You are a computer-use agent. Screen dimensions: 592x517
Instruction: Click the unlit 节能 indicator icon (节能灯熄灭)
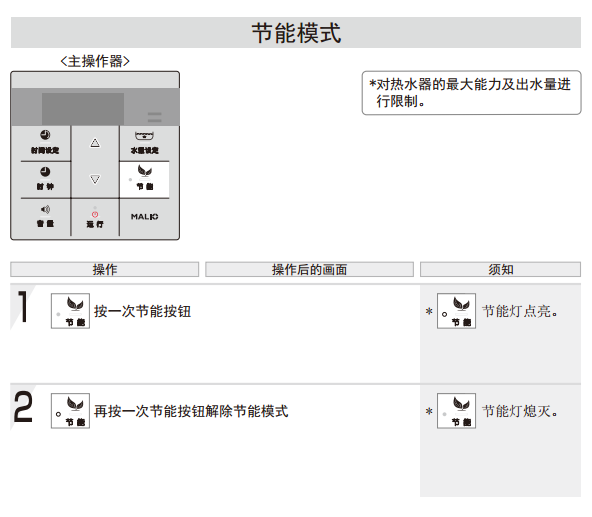click(456, 411)
